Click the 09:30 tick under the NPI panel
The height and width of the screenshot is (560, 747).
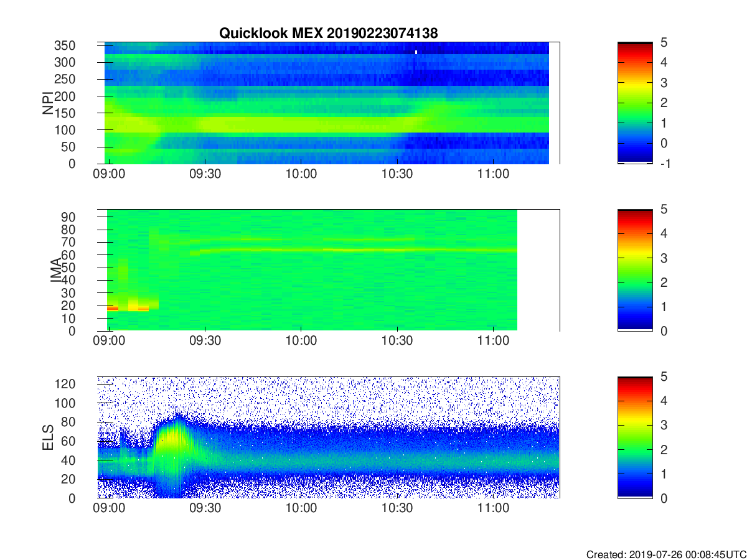(205, 174)
